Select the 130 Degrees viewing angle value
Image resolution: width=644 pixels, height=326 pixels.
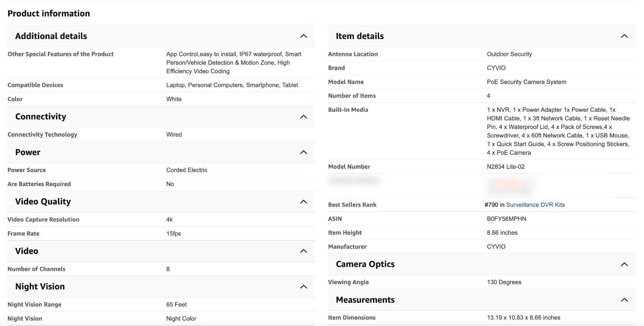(x=504, y=282)
